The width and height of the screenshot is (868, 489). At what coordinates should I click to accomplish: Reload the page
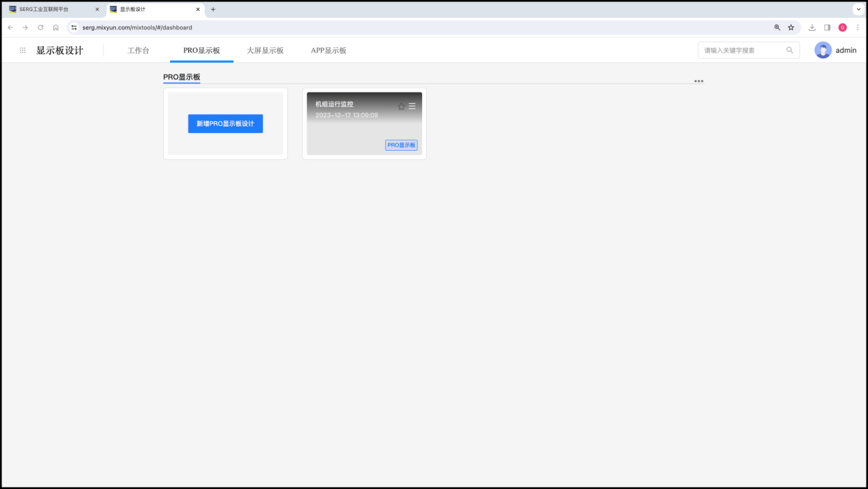pyautogui.click(x=40, y=27)
